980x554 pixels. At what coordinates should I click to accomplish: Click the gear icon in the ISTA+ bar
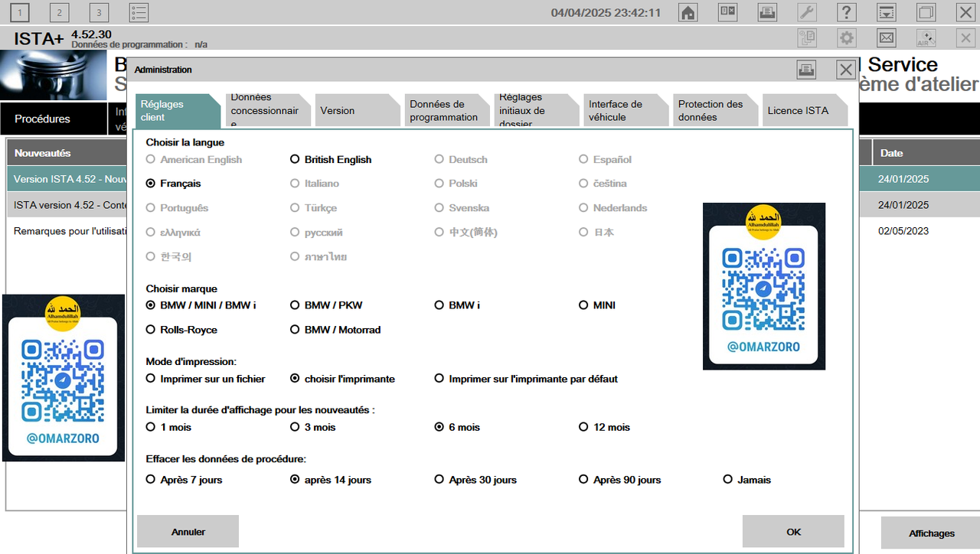pyautogui.click(x=847, y=38)
